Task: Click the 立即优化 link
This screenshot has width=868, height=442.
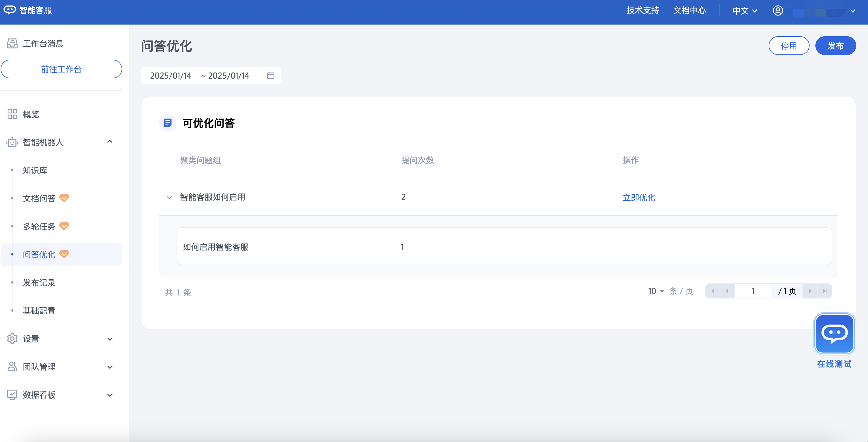Action: point(639,198)
